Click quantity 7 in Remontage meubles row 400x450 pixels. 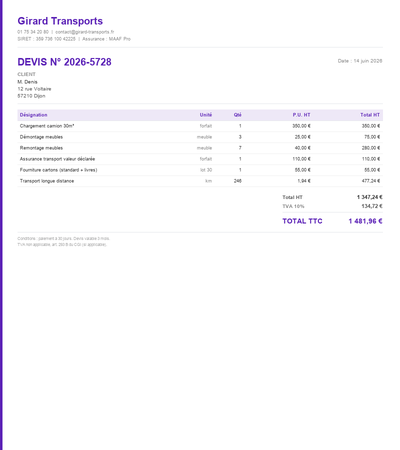point(240,148)
